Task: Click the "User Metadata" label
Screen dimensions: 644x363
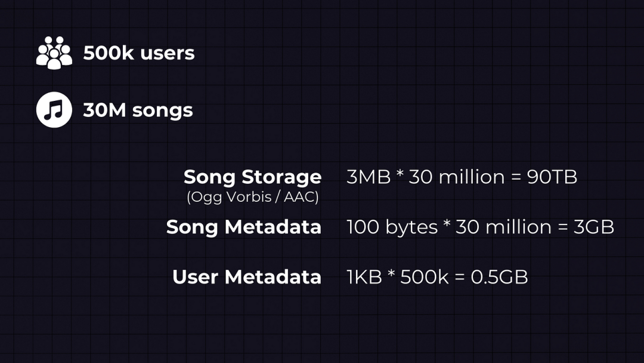Action: [x=247, y=277]
